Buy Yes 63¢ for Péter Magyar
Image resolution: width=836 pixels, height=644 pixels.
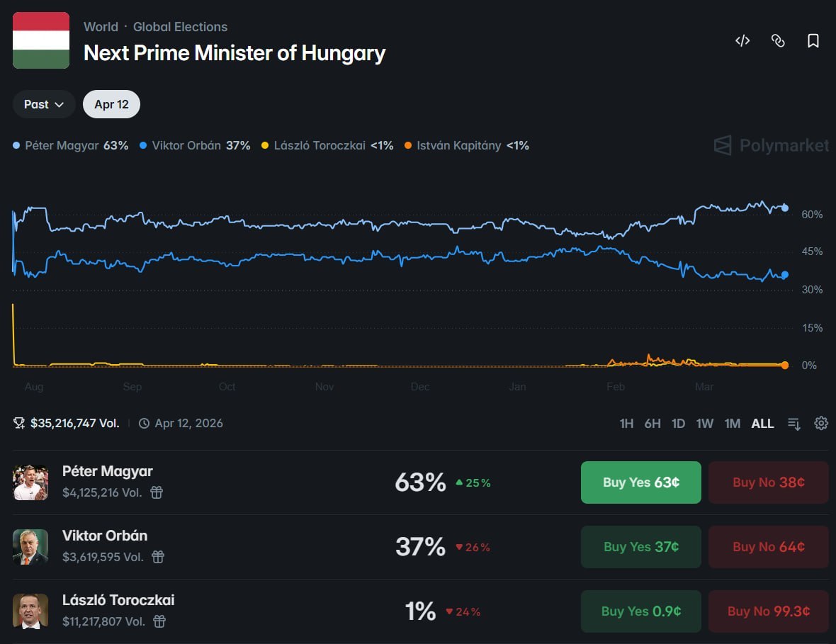point(640,482)
